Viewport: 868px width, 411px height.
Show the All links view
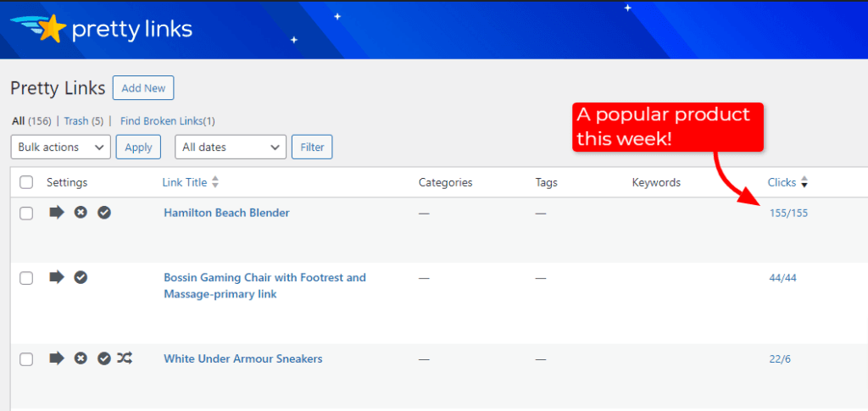point(18,121)
